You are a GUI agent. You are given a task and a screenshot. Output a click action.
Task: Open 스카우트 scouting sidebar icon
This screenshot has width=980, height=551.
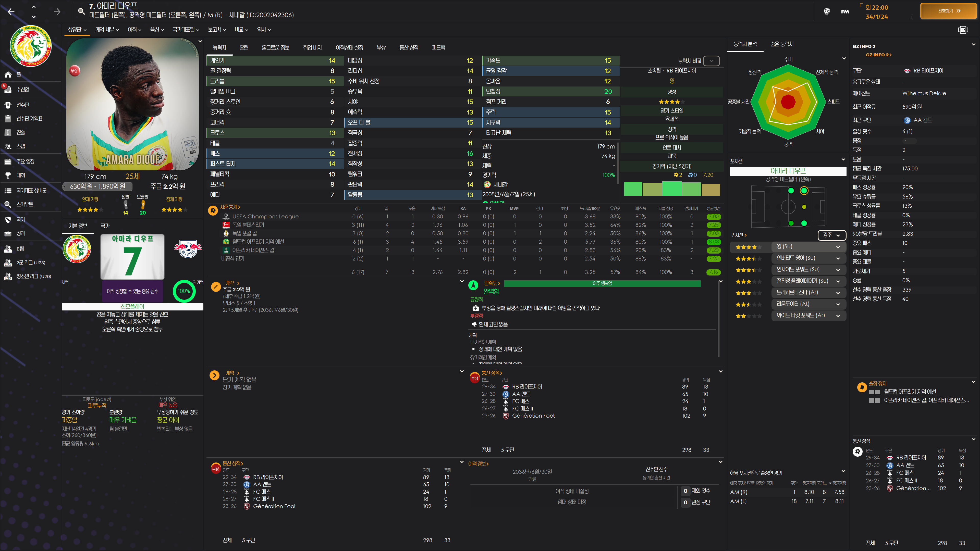pyautogui.click(x=8, y=204)
